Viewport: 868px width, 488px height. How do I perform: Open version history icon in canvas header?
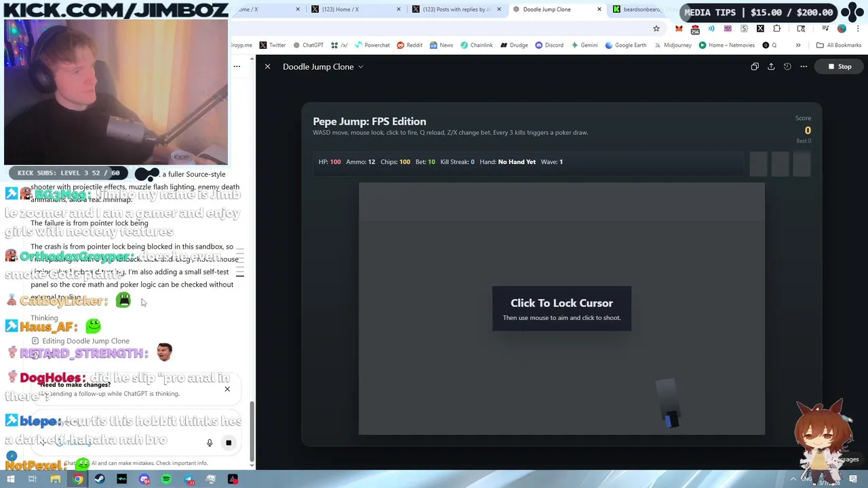pyautogui.click(x=787, y=66)
